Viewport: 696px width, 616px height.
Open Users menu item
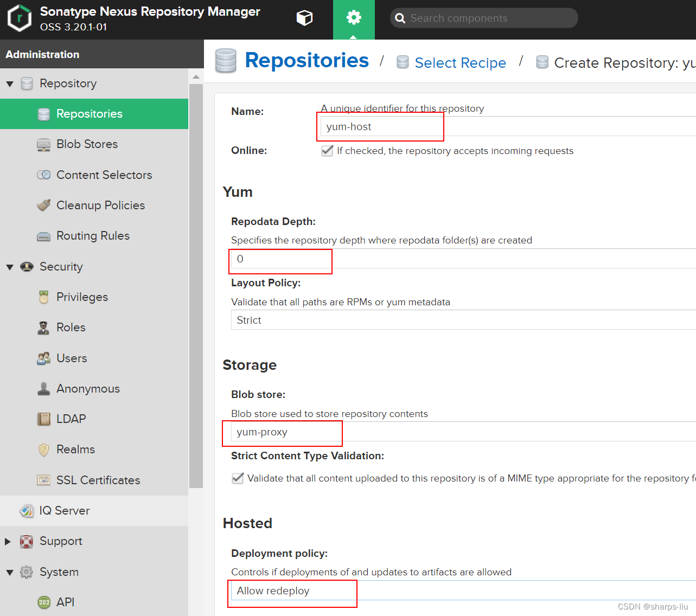94,358
